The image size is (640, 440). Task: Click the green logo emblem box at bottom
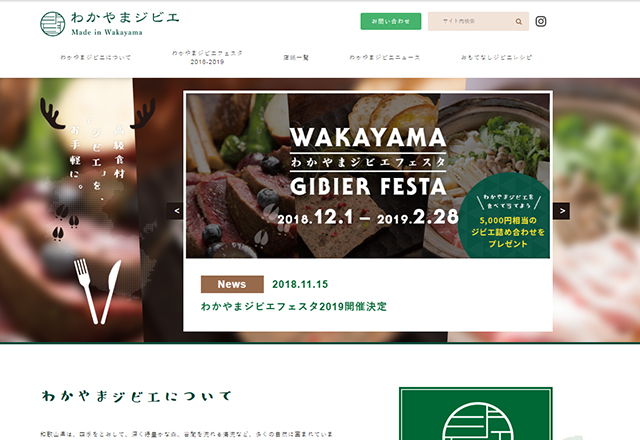click(x=476, y=413)
